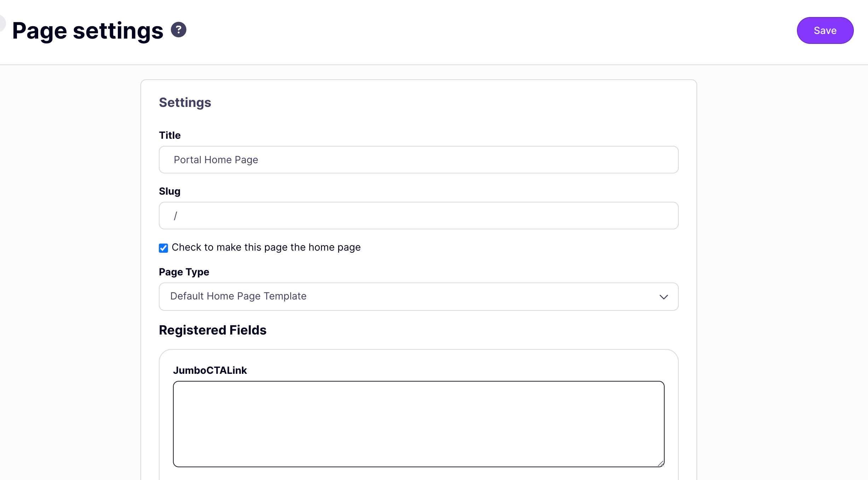Image resolution: width=868 pixels, height=480 pixels.
Task: Open the help tooltip beside Page settings
Action: pos(178,30)
